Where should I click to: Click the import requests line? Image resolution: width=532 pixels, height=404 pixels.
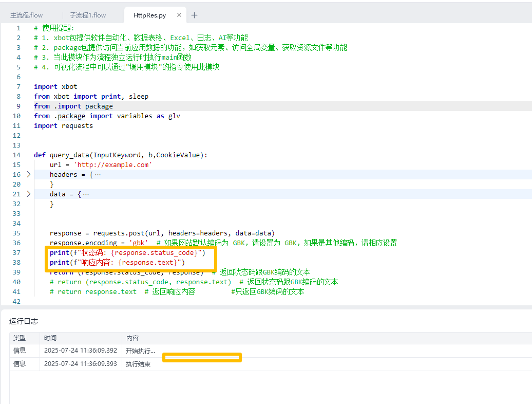click(64, 126)
